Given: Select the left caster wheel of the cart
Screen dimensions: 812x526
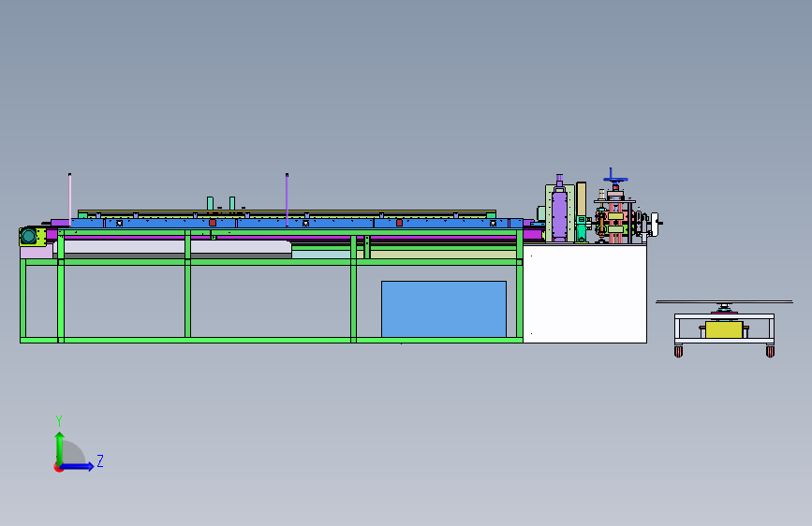Looking at the screenshot, I should point(678,352).
